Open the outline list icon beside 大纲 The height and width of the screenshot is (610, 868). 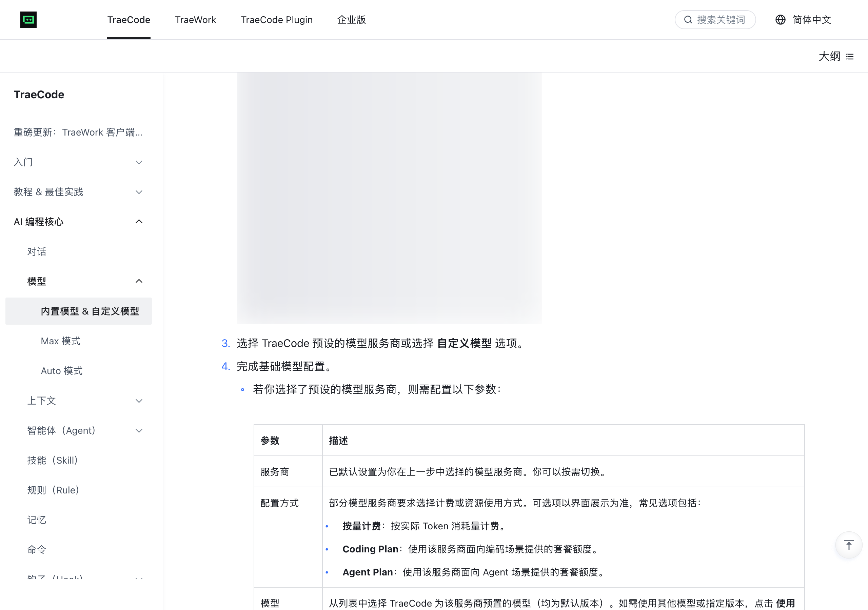850,57
